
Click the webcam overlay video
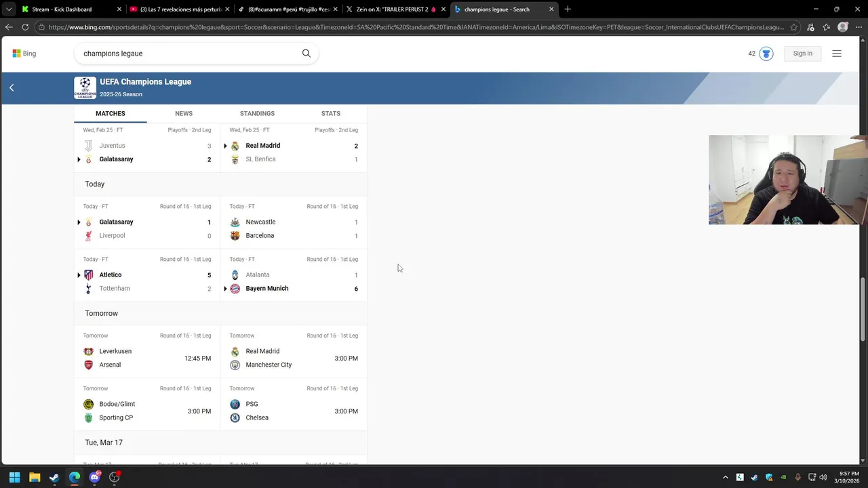(788, 180)
